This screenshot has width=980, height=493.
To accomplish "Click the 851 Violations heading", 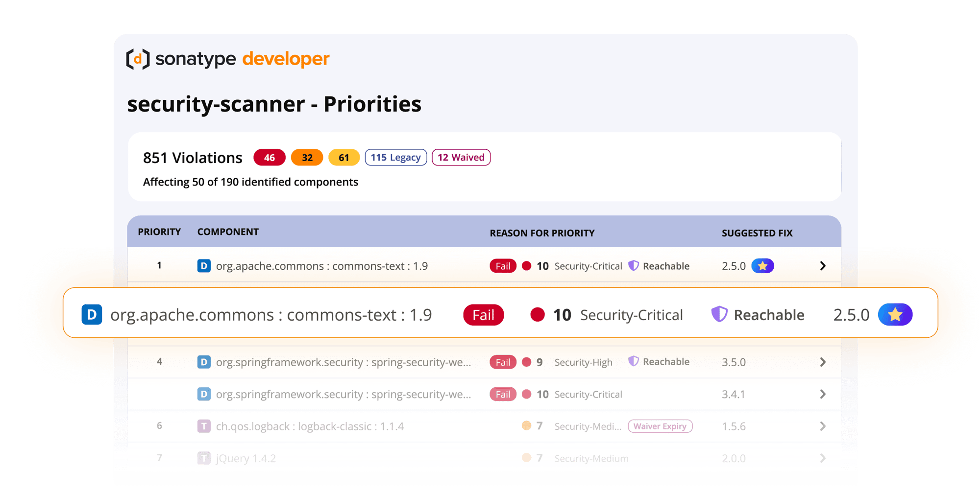I will 193,158.
